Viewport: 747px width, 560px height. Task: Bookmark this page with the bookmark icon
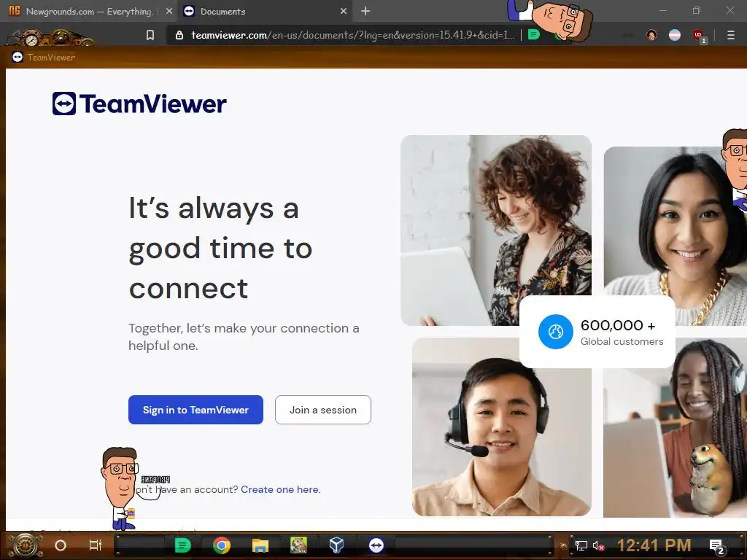coord(150,35)
